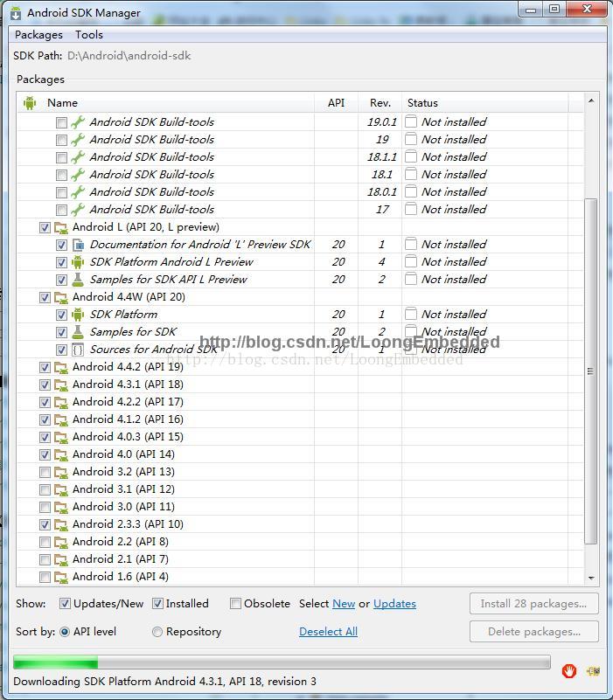Open the SDK Manager log icon
Viewport: 613px width, 700px height.
(594, 671)
